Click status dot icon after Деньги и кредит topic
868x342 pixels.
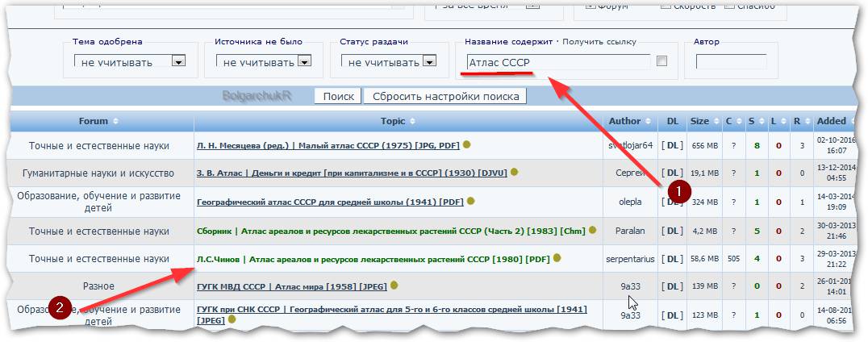(515, 172)
